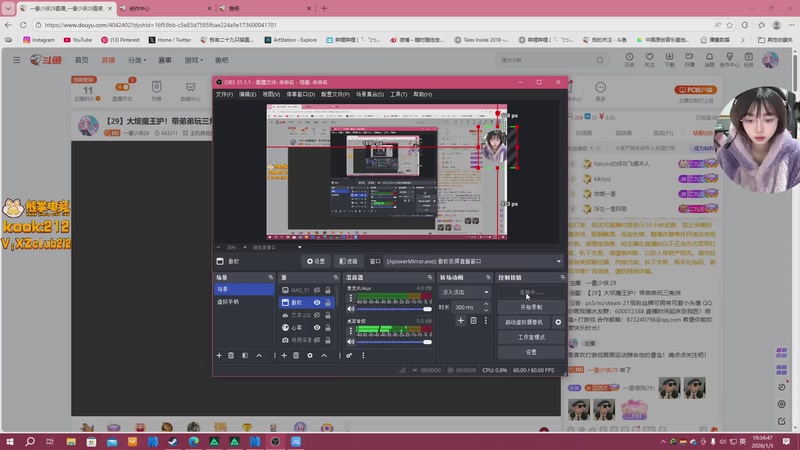Select 虚拟手柄 scene in scene list
Screen dimensions: 800x450
pyautogui.click(x=244, y=302)
